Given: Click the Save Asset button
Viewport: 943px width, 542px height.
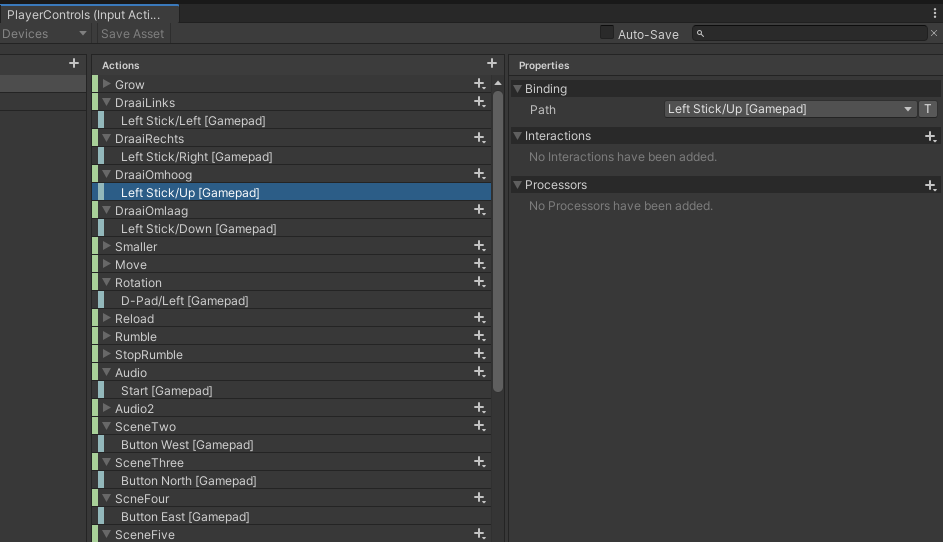Looking at the screenshot, I should pyautogui.click(x=132, y=34).
